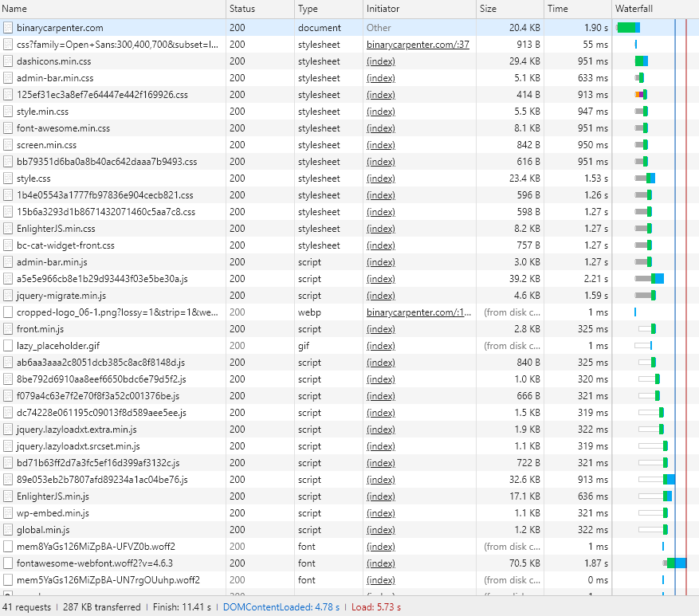This screenshot has height=616, width=699.
Task: Click the font icon beside mem5YaGs126MiZpBA-UN7rgOUuhp.woff2
Action: click(x=8, y=580)
